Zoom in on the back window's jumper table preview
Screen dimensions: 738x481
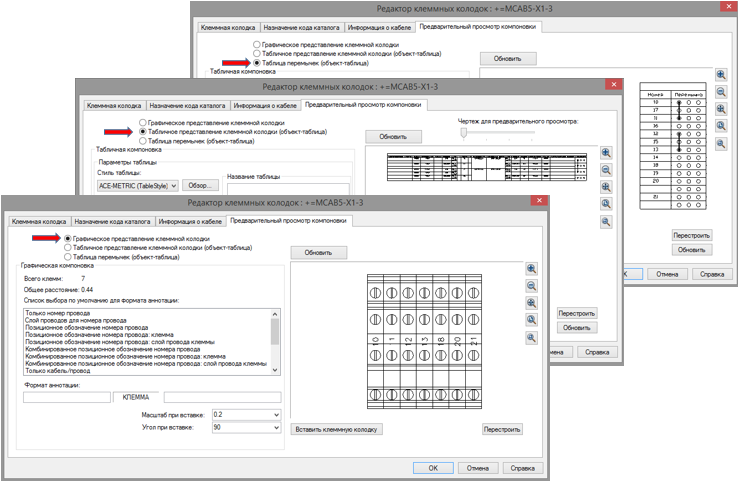721,74
